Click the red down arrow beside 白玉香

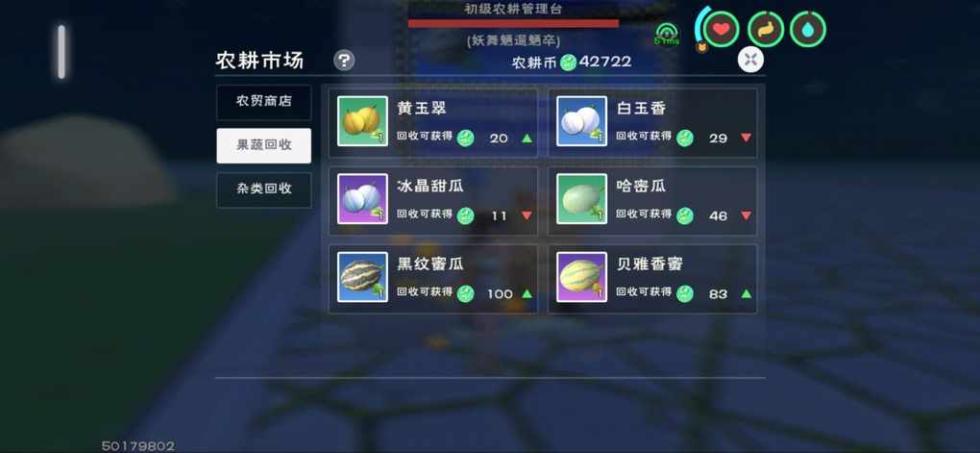tap(746, 138)
